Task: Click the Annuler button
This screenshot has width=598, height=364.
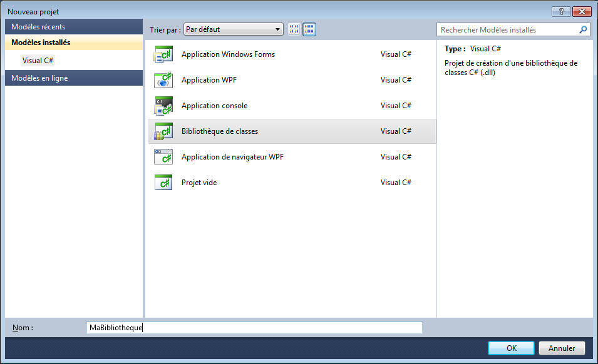Action: tap(561, 348)
